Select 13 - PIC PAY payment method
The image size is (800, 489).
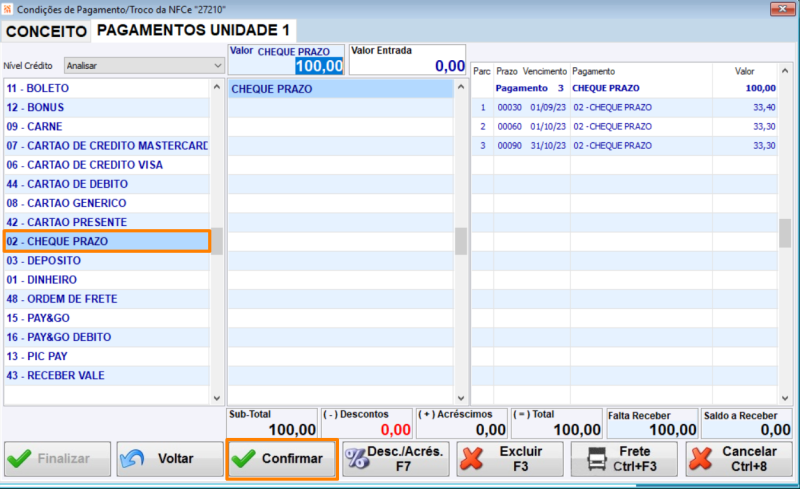click(107, 356)
